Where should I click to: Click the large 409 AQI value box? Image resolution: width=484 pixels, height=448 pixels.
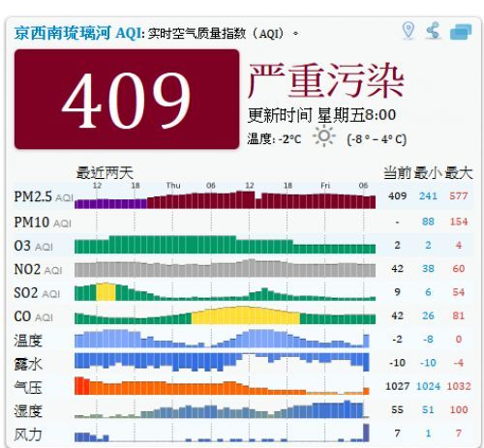[x=127, y=99]
